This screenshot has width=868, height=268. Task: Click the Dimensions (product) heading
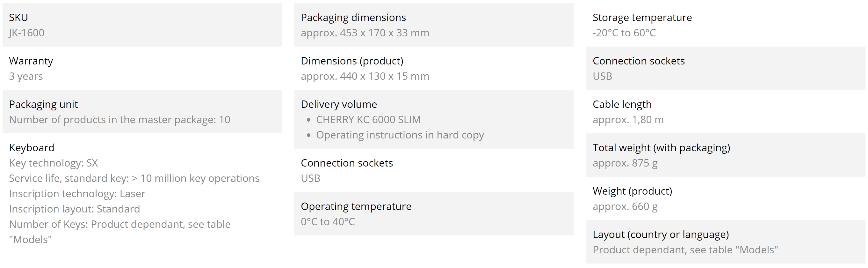pyautogui.click(x=352, y=61)
